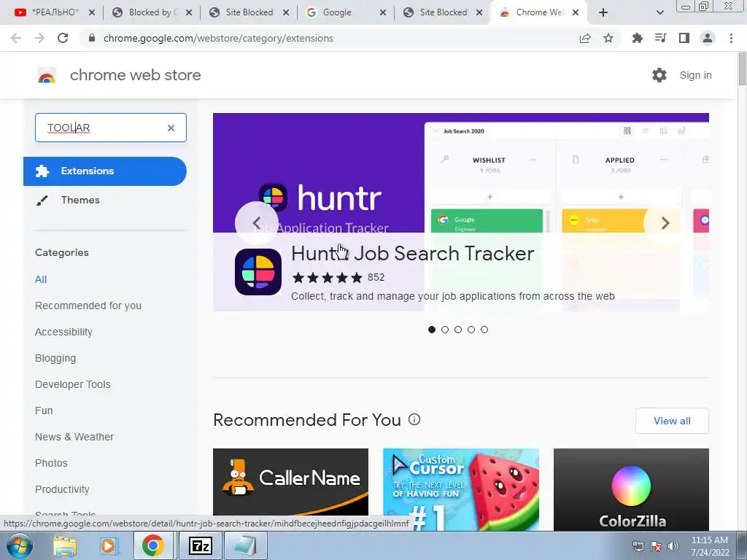Close the Chrome Web Store tab
The width and height of the screenshot is (747, 560).
coord(576,12)
